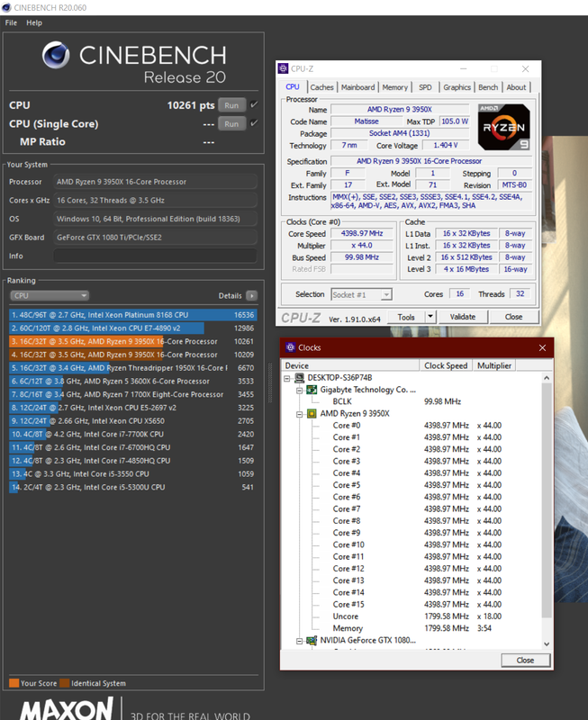The height and width of the screenshot is (720, 588).
Task: Select the 10209 score Ryzen 3950X row
Action: pyautogui.click(x=132, y=355)
